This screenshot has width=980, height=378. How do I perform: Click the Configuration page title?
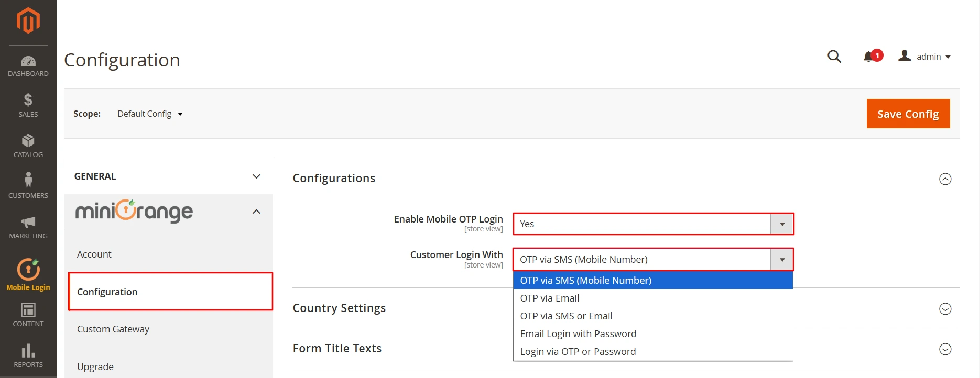[x=122, y=60]
